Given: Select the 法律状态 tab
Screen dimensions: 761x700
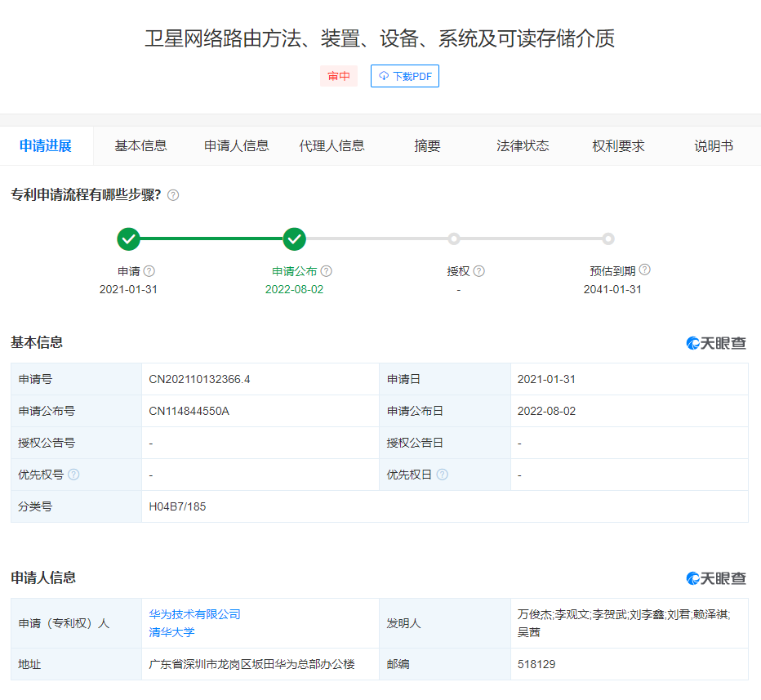Looking at the screenshot, I should click(x=523, y=146).
